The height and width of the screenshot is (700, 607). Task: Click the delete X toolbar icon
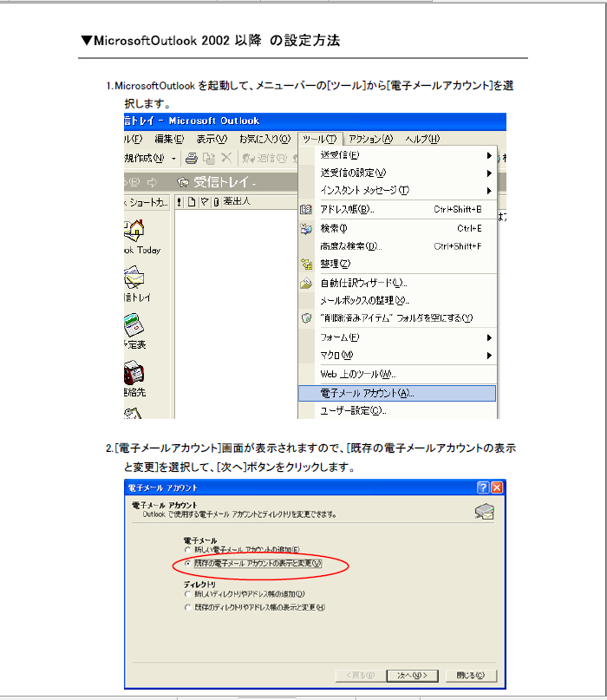[226, 158]
